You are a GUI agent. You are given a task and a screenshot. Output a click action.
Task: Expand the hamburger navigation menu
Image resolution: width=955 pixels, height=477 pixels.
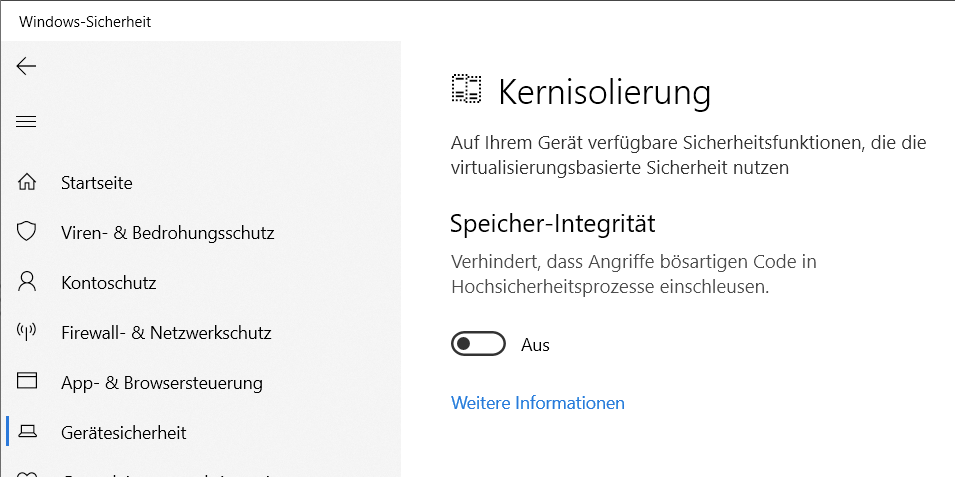pyautogui.click(x=26, y=122)
